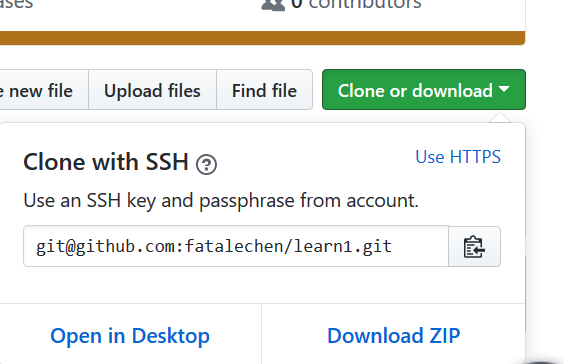Viewport: 564px width, 364px height.
Task: Select the git@github.com clone URL field
Action: pyautogui.click(x=236, y=247)
